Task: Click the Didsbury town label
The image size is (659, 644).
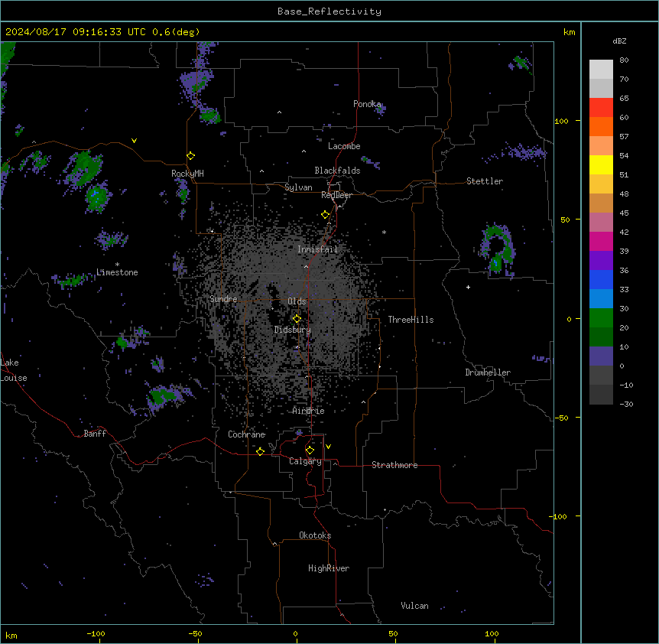Action: [293, 330]
